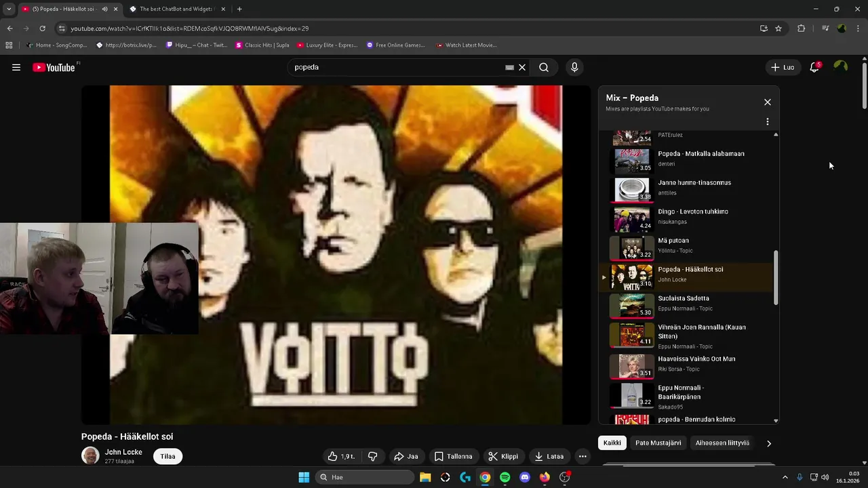Open the account avatar menu
This screenshot has height=488, width=868.
pyautogui.click(x=841, y=66)
